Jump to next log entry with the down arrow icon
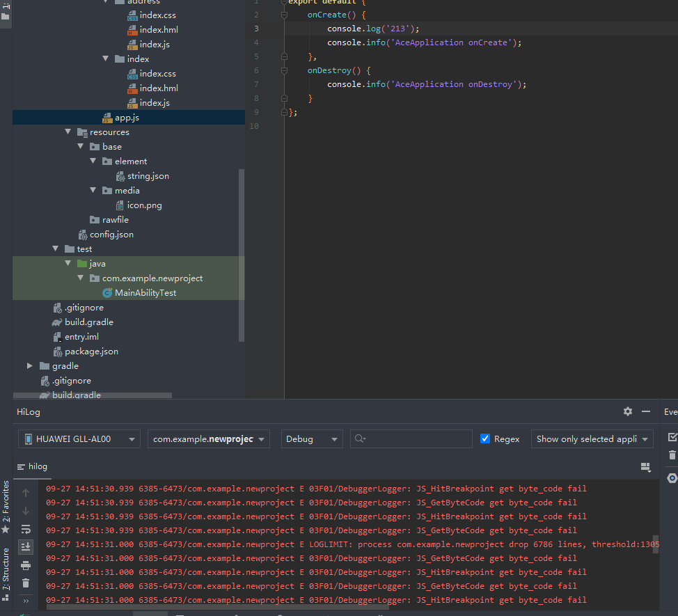The height and width of the screenshot is (616, 678). click(x=26, y=511)
